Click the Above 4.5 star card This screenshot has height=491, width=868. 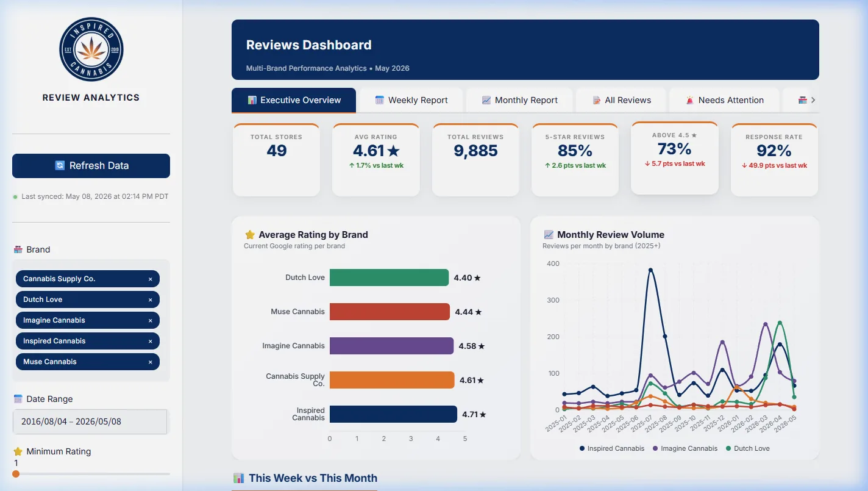pos(675,158)
